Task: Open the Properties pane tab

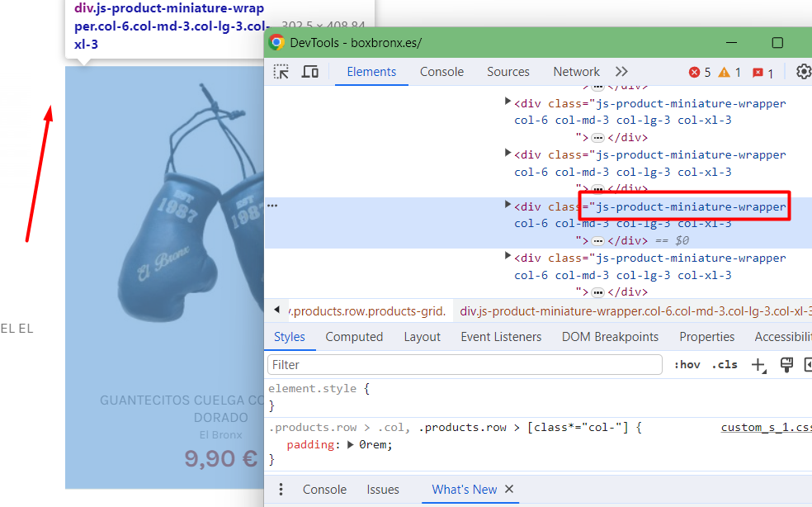Action: point(707,337)
